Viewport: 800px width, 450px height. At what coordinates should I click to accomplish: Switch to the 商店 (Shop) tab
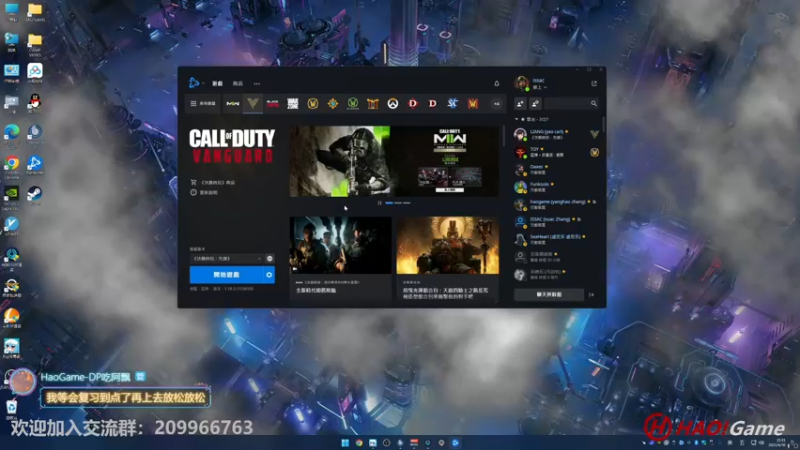[238, 84]
